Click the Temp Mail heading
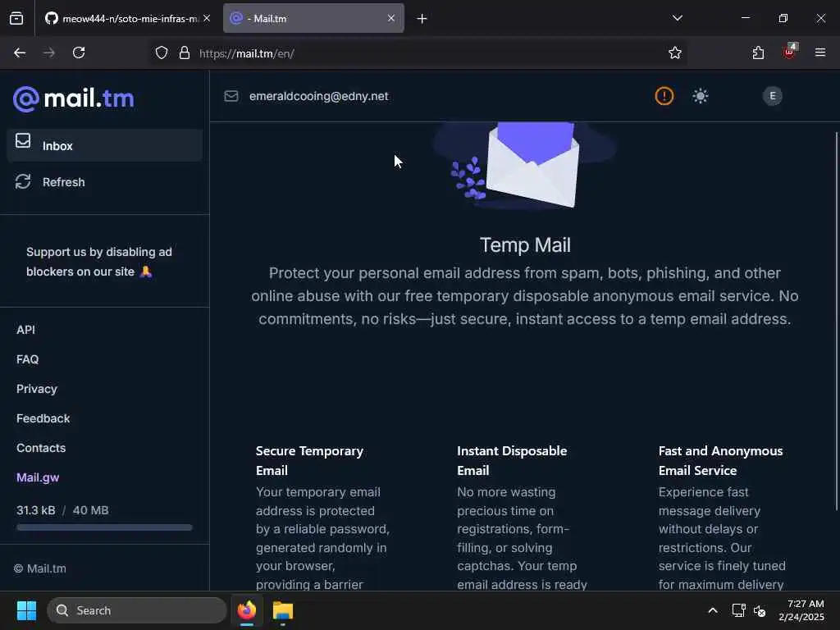 (525, 244)
